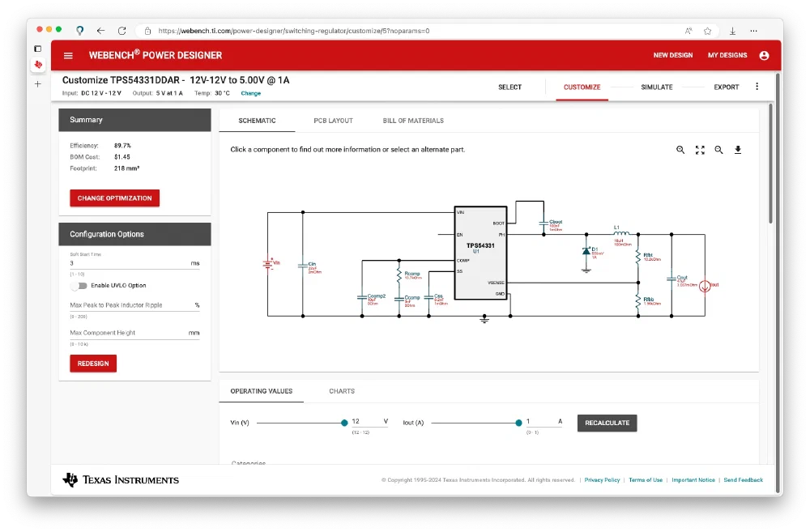Open the browser's settings and more menu

click(754, 31)
